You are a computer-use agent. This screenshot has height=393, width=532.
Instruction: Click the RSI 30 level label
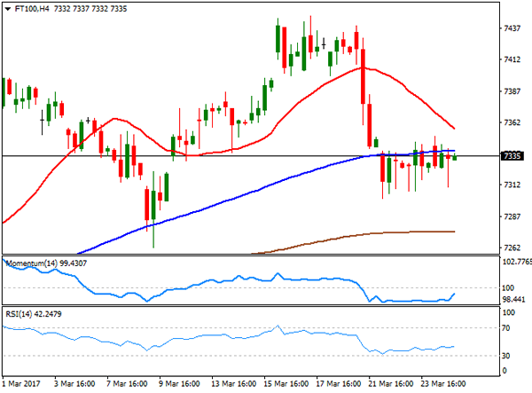506,356
